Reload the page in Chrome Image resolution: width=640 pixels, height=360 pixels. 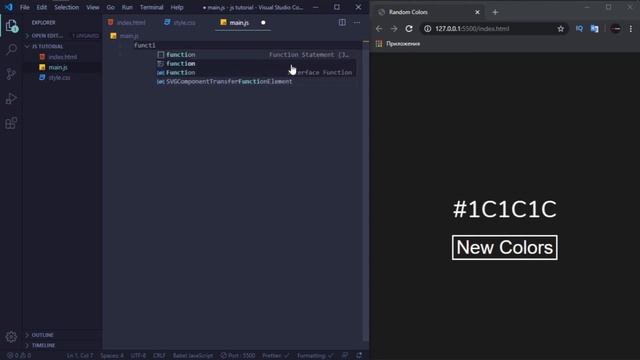pyautogui.click(x=409, y=29)
